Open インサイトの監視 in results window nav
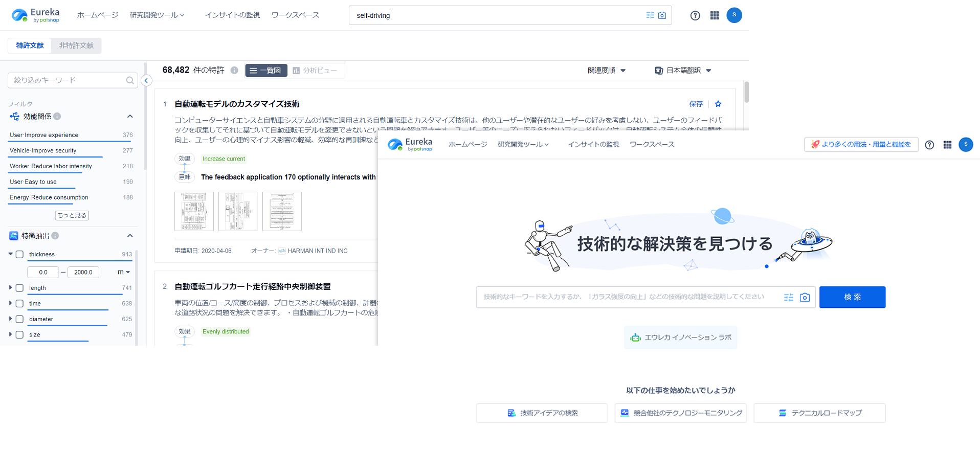 (233, 15)
